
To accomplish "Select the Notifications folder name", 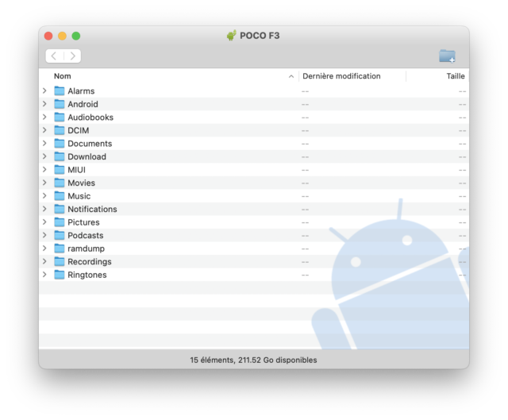I will tap(92, 209).
